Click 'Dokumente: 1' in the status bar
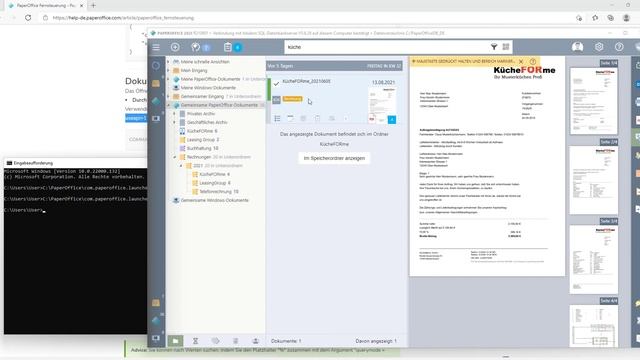 point(286,341)
